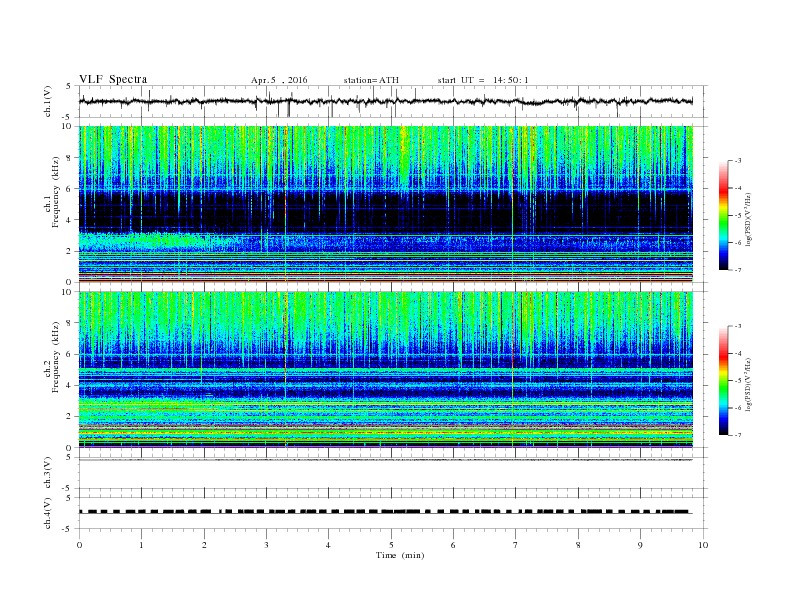Click the ch.1 frequency axis "6" tick label
The height and width of the screenshot is (612, 792).
pyautogui.click(x=70, y=189)
